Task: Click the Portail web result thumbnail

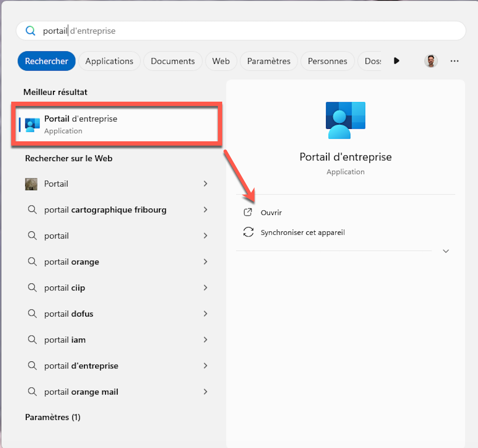Action: coord(31,184)
